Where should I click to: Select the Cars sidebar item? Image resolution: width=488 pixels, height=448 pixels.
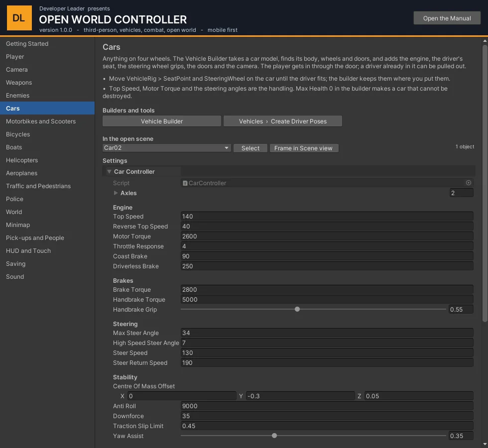47,109
